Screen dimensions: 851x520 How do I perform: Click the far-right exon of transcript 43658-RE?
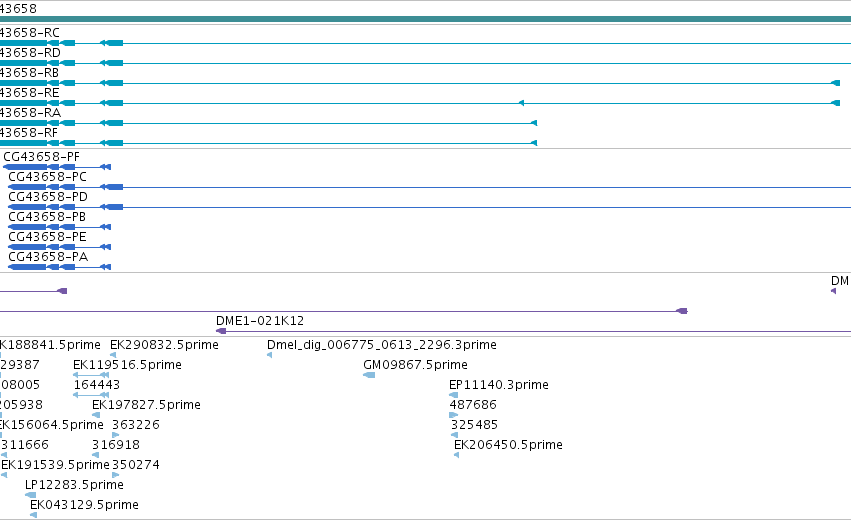(836, 103)
